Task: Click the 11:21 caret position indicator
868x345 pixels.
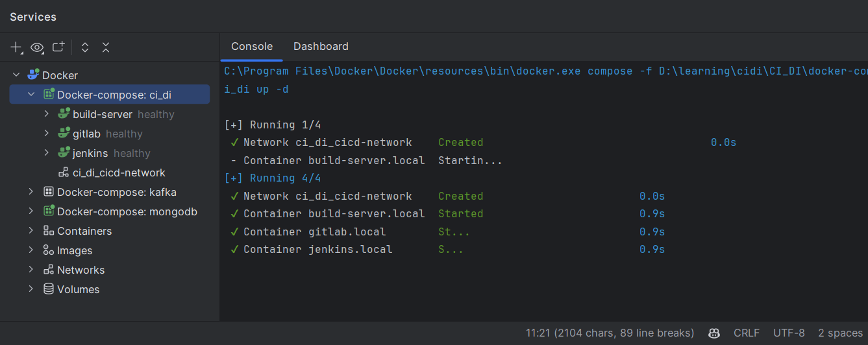Action: click(x=610, y=333)
